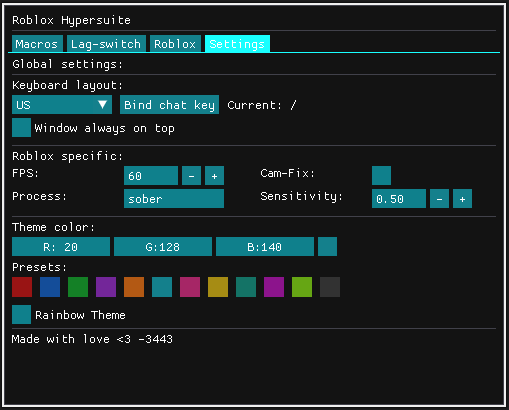Click the FPS input field showing 60
Viewport: 509px width, 410px height.
pyautogui.click(x=151, y=176)
